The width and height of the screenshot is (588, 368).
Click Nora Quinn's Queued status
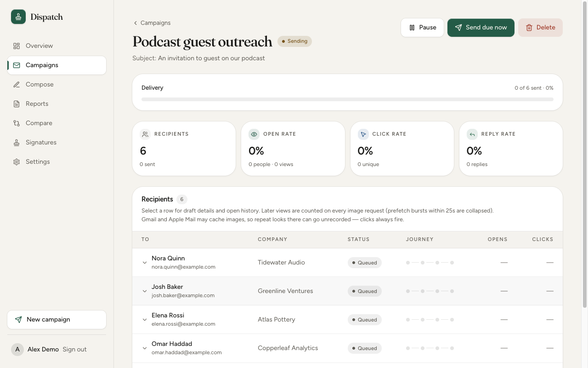pyautogui.click(x=365, y=263)
